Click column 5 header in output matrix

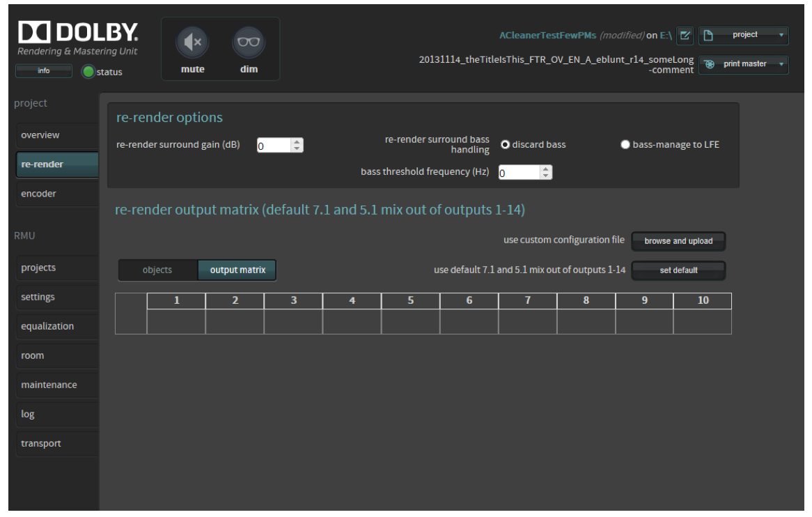[x=411, y=300]
